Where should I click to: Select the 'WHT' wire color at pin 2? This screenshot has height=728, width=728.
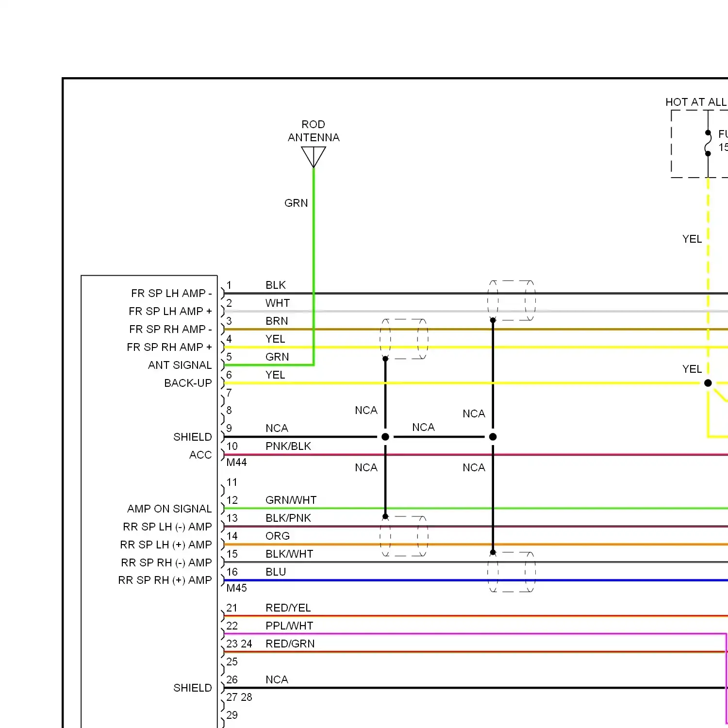pyautogui.click(x=278, y=303)
